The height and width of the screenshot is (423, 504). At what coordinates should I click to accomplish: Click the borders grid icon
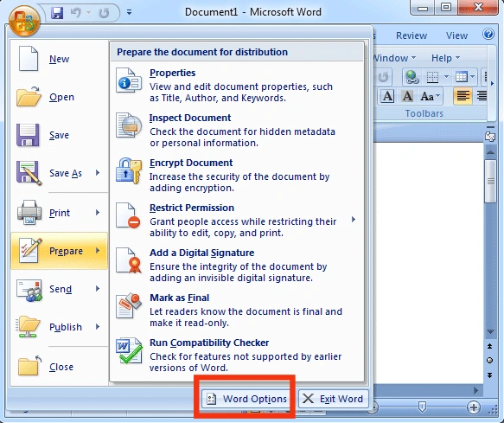pyautogui.click(x=432, y=77)
